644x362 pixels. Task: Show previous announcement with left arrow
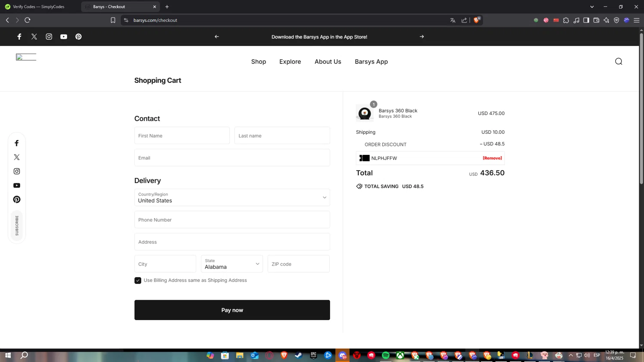217,37
